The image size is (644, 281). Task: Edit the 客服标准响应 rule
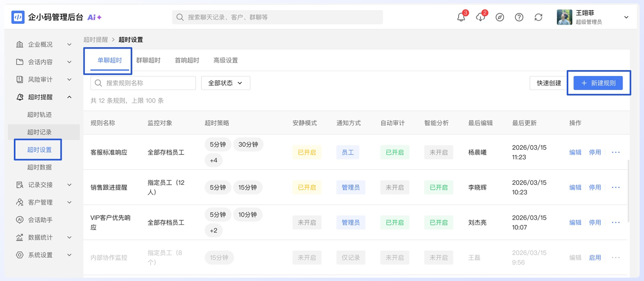(x=575, y=152)
